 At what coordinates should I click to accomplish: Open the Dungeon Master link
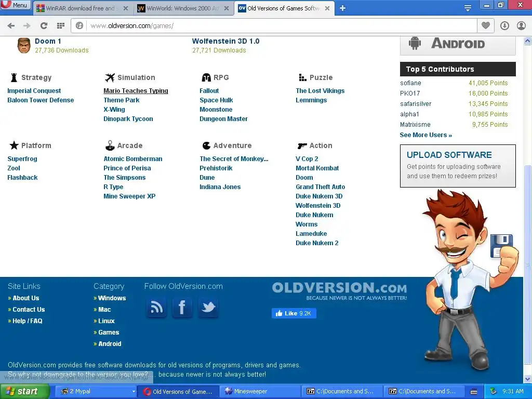click(x=223, y=119)
